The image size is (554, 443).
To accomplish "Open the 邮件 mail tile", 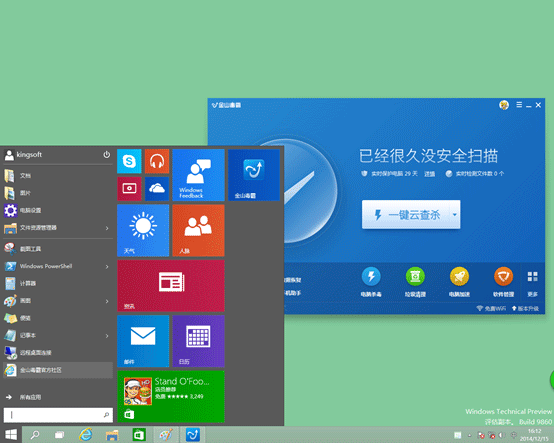I will 143,341.
